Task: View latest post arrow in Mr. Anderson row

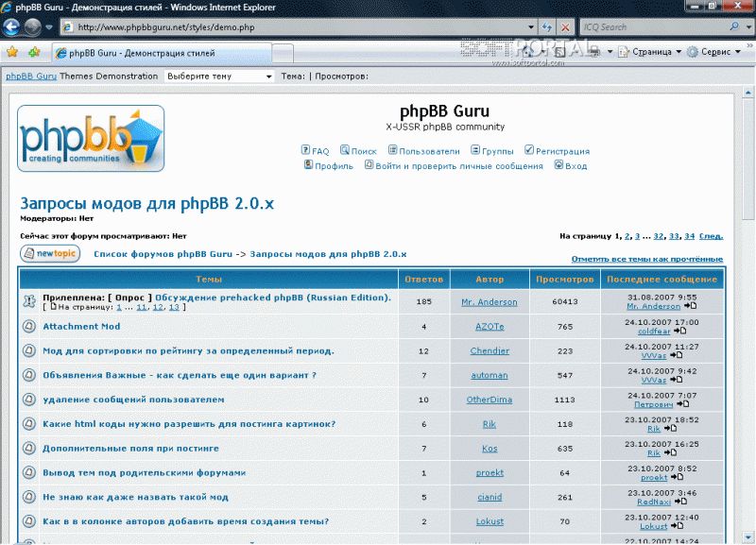Action: (691, 306)
